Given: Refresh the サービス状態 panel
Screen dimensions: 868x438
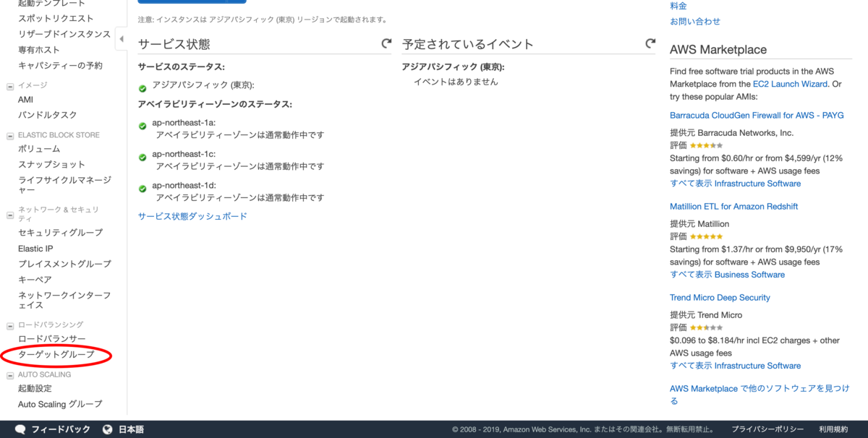Looking at the screenshot, I should point(386,44).
